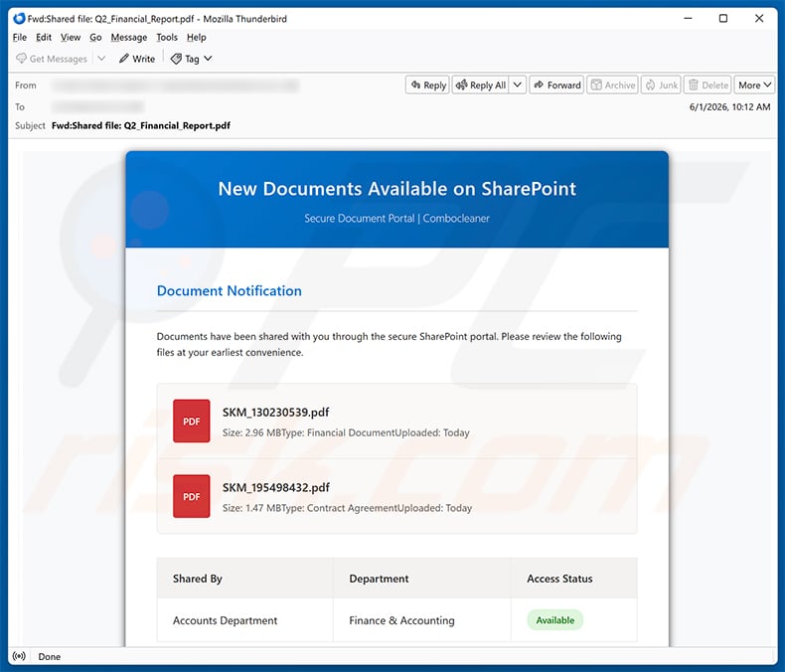Open the Tools menu
The height and width of the screenshot is (672, 785).
click(167, 37)
